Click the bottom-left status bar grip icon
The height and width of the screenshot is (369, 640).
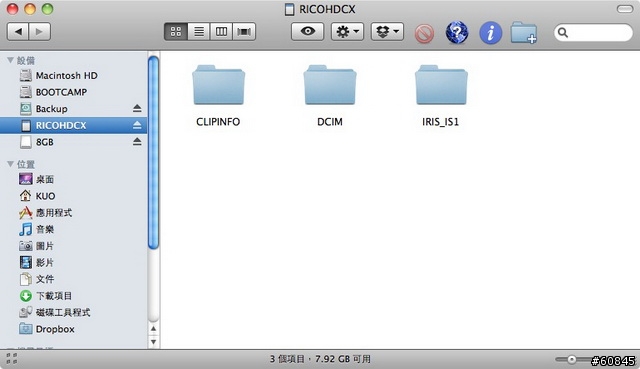12,358
